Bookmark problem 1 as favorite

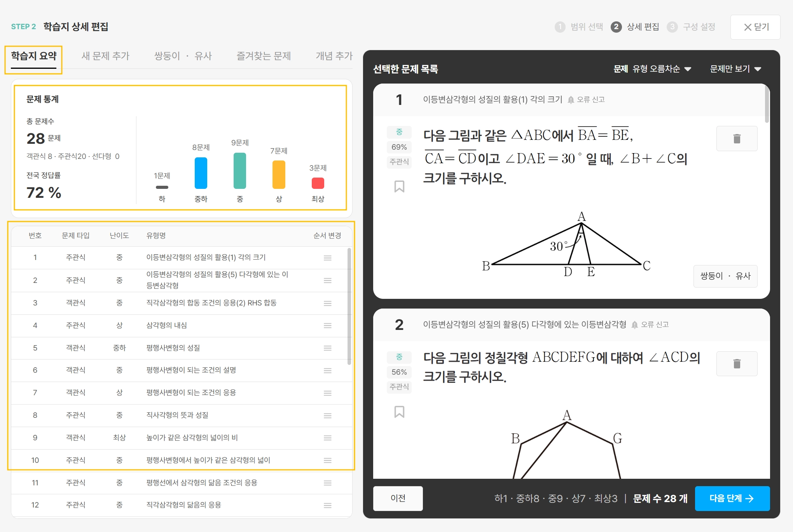coord(399,187)
